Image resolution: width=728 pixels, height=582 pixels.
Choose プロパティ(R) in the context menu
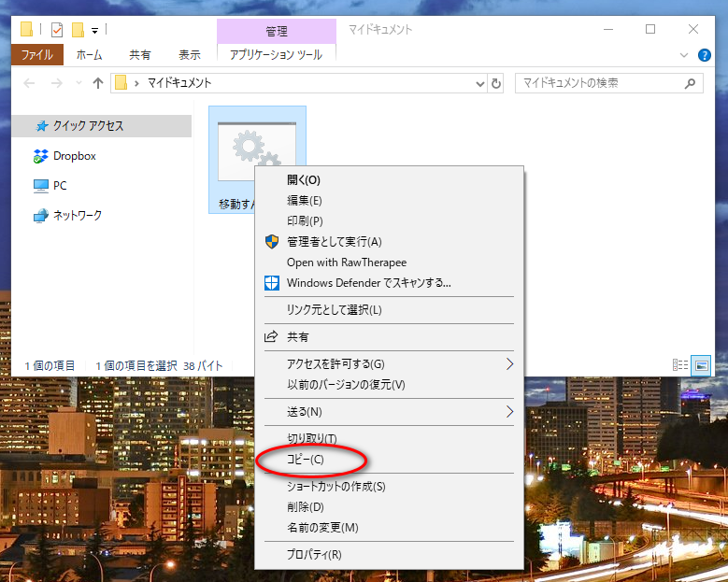[314, 555]
